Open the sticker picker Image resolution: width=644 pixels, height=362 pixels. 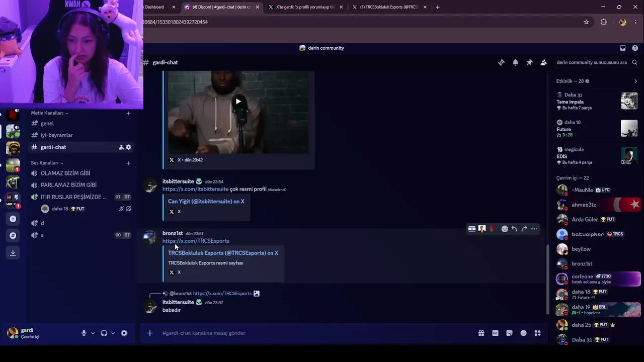(509, 333)
